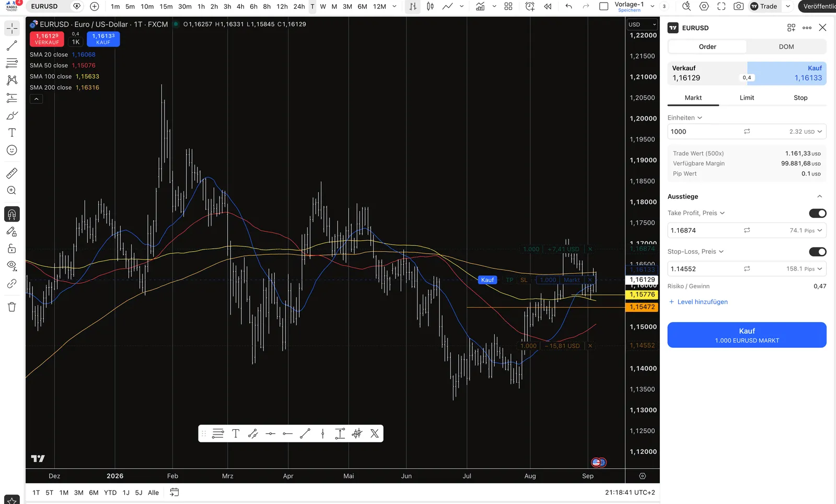This screenshot has width=836, height=504.
Task: Toggle hide all drawings eye icon
Action: 12,266
